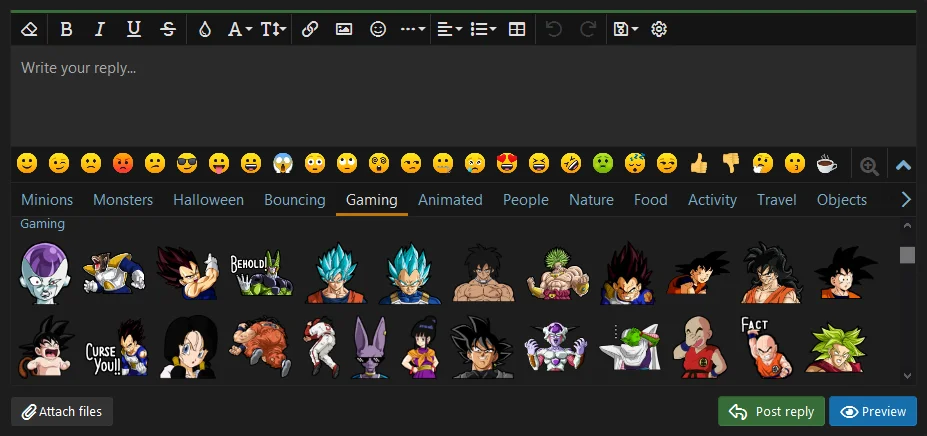Click the Undo arrow

553,30
